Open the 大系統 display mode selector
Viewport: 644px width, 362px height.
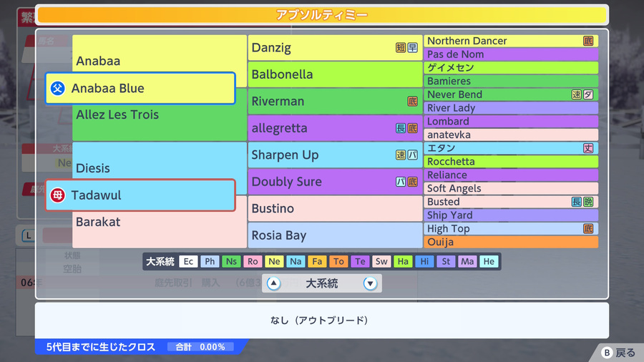(x=322, y=283)
